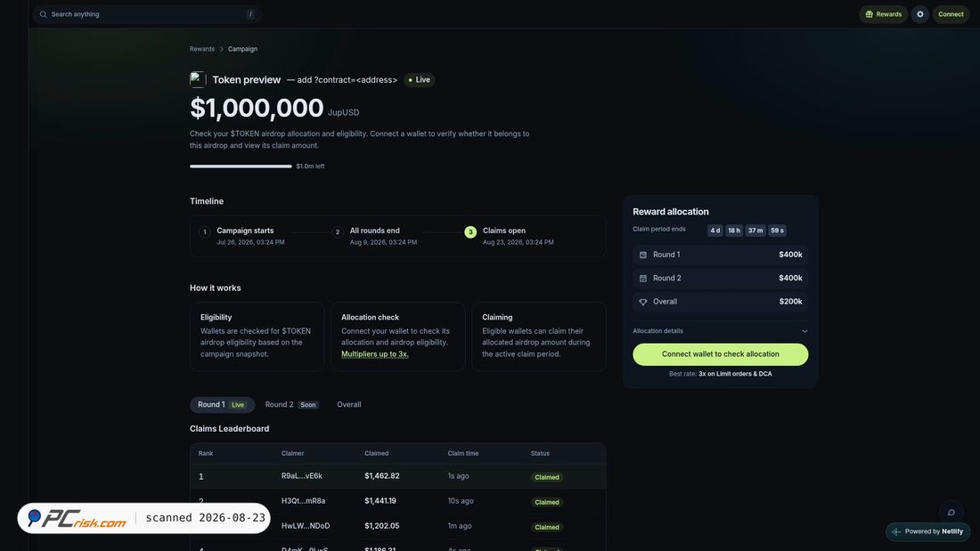Switch to the Round 2 tab
980x551 pixels.
[x=291, y=405]
